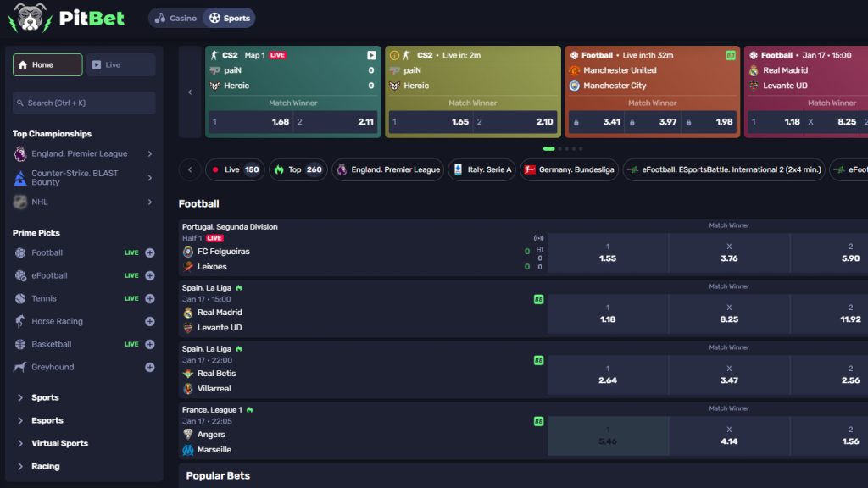Image resolution: width=868 pixels, height=488 pixels.
Task: Bet 2.64 on Real Betis
Action: [x=608, y=375]
